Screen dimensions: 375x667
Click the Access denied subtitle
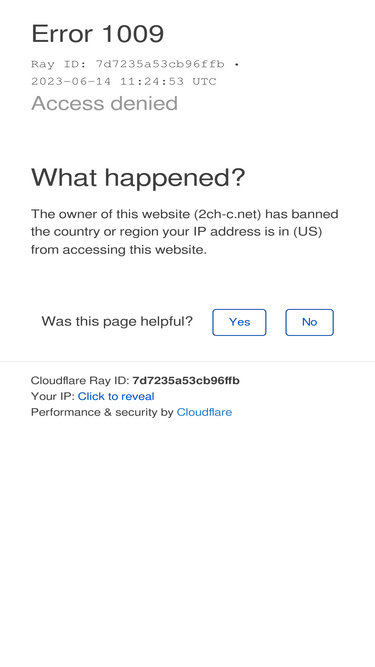click(104, 103)
